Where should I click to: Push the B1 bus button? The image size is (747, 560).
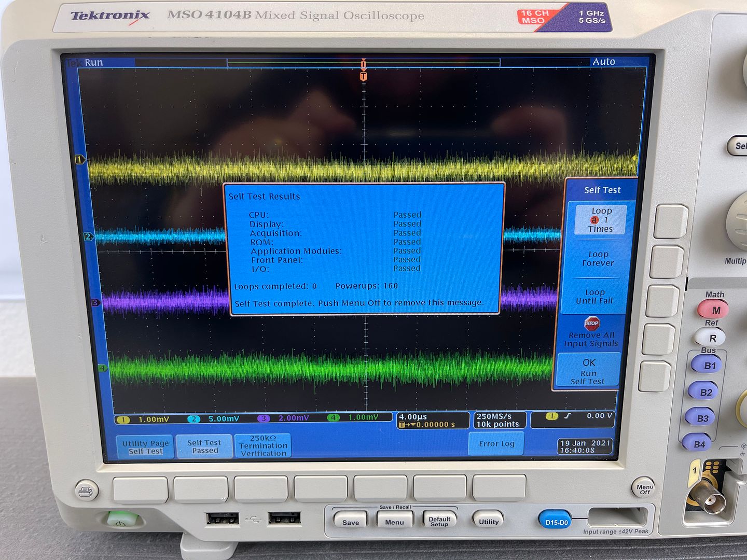click(707, 365)
